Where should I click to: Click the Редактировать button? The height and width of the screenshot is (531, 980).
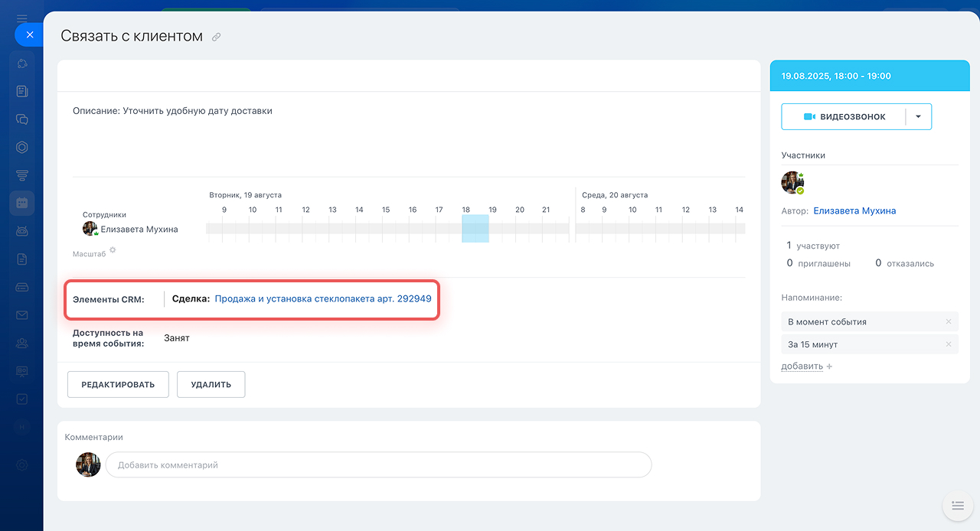point(118,385)
